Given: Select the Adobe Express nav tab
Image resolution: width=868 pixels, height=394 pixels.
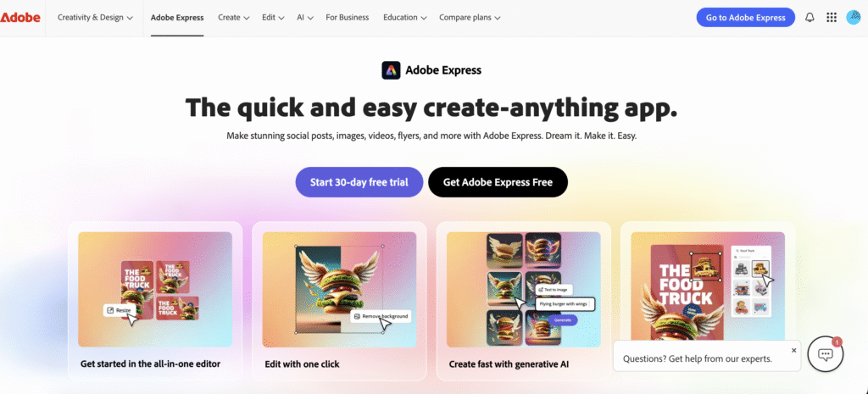Looking at the screenshot, I should (177, 18).
